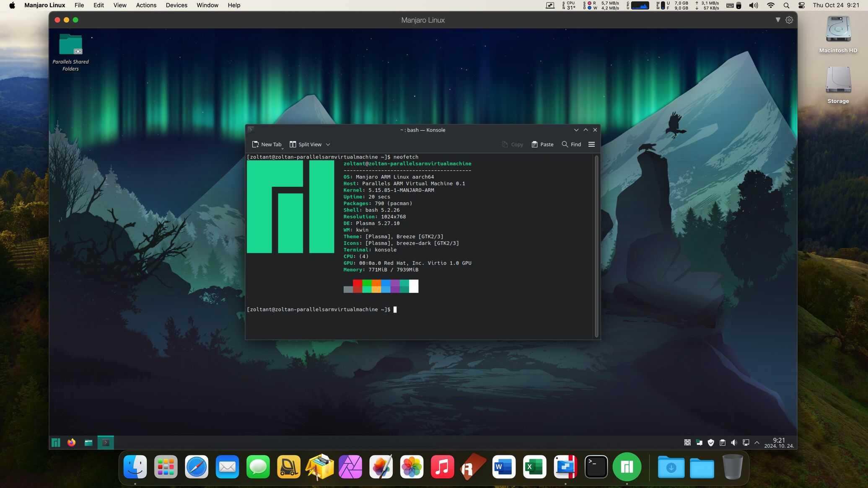Open Messages from the Dock
The image size is (868, 488).
(x=258, y=467)
